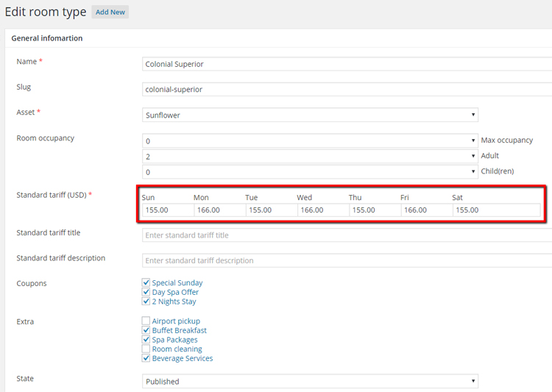Screen dimensions: 552x392
Task: Open the Child(ren) occupancy dropdown
Action: [x=310, y=171]
